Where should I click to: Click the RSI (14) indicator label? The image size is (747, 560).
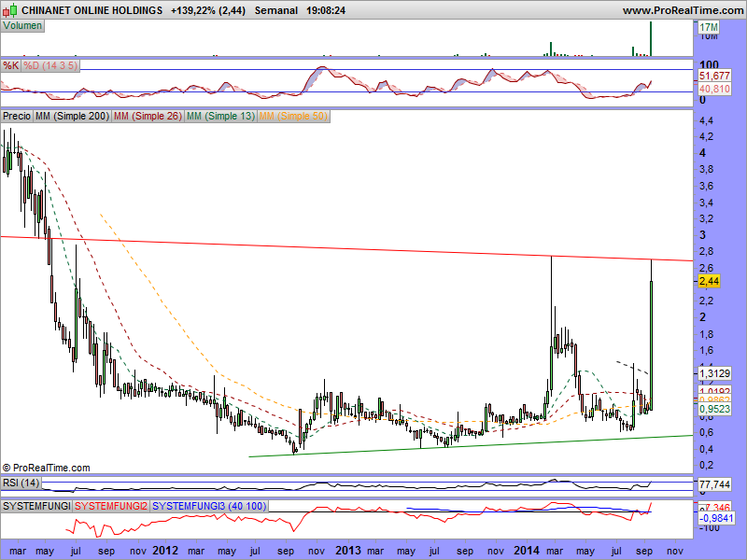tap(21, 483)
